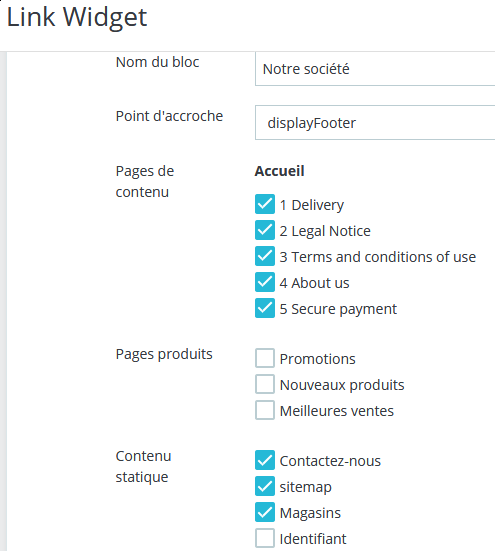Uncheck the 2 Legal Notice checkbox
This screenshot has height=551, width=495.
point(265,230)
